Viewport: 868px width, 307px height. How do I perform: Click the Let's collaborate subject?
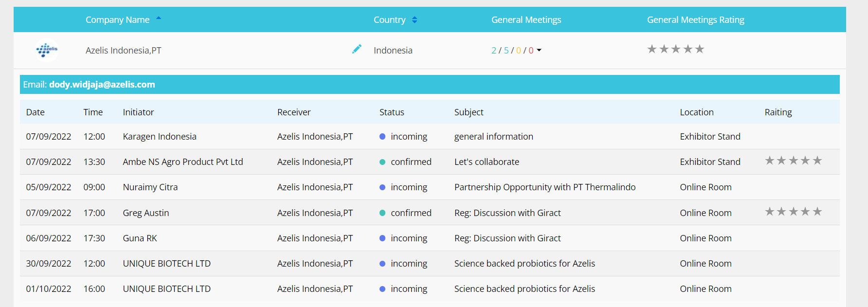(x=487, y=162)
